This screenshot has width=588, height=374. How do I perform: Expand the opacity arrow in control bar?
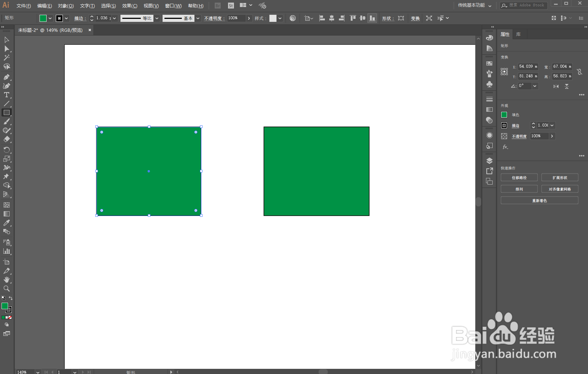[x=249, y=18]
